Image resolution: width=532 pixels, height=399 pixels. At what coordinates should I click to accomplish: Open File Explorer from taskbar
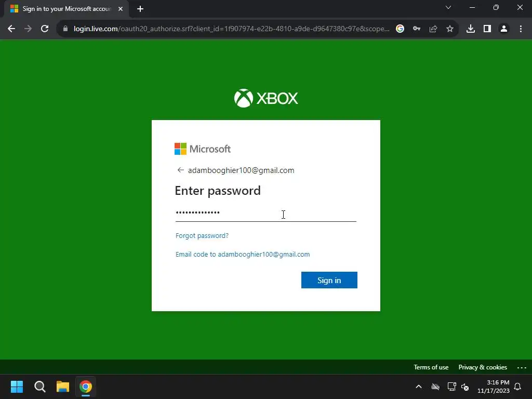(x=63, y=387)
